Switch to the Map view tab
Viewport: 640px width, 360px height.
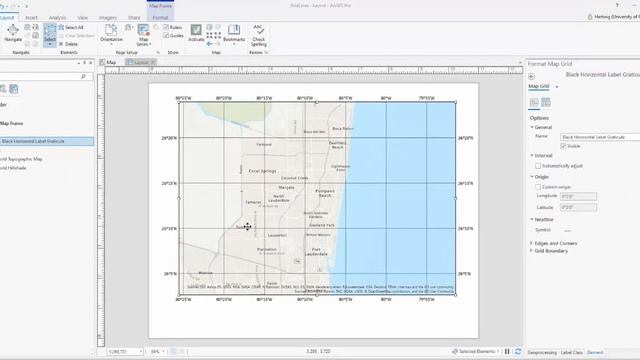[108, 62]
